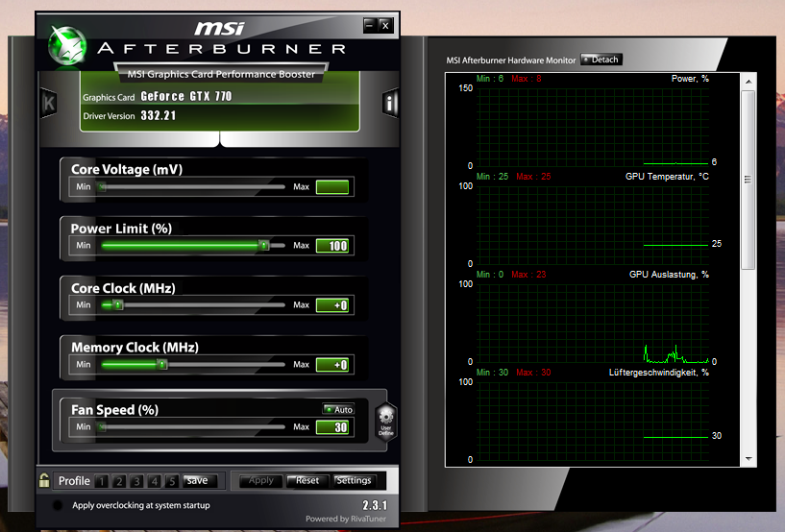The width and height of the screenshot is (785, 532).
Task: Click the hardware monitor scroll down arrow
Action: click(748, 458)
